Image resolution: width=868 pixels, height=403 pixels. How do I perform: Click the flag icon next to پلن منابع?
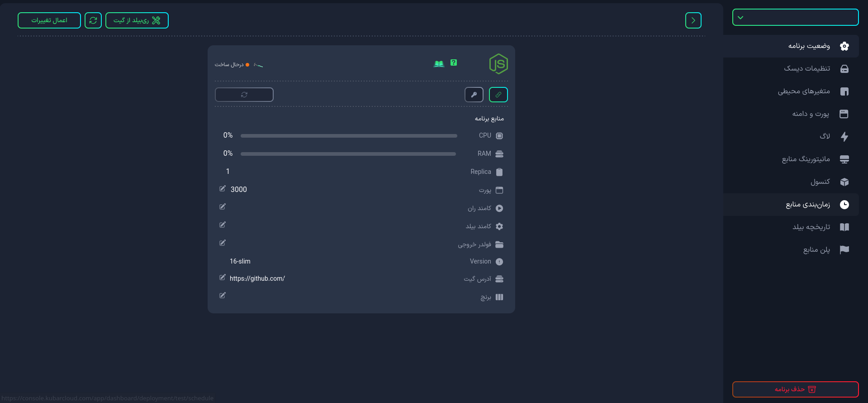tap(844, 250)
